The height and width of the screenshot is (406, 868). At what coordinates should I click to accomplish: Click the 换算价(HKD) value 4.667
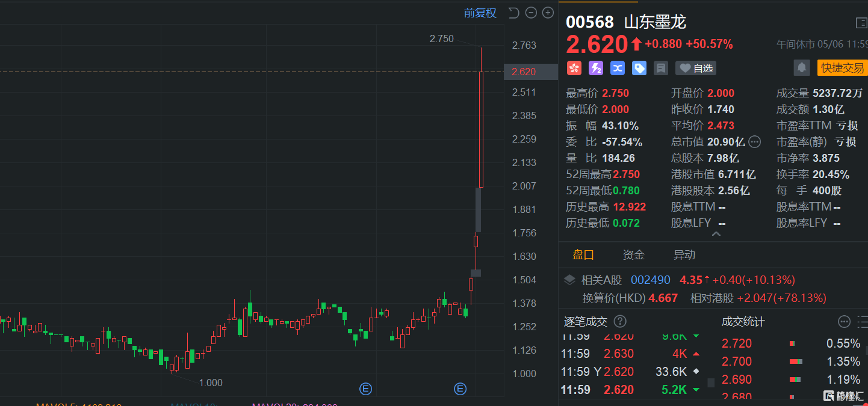663,298
